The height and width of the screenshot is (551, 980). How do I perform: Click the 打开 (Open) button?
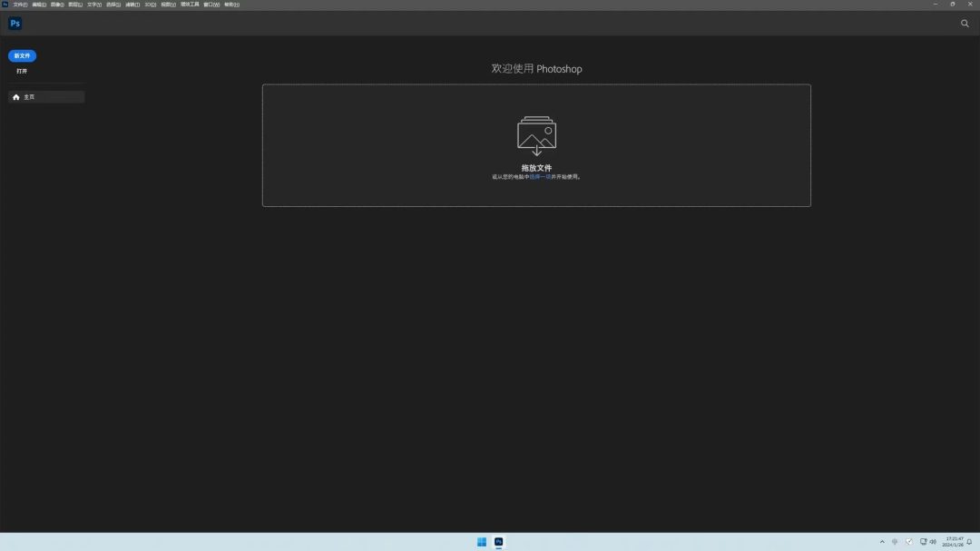pyautogui.click(x=22, y=72)
